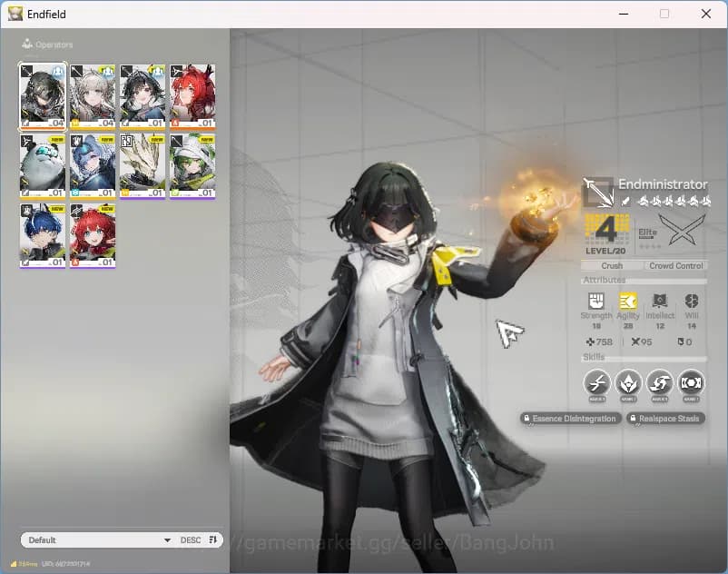This screenshot has width=728, height=574.
Task: Click the Intellect book attribute icon
Action: [660, 301]
